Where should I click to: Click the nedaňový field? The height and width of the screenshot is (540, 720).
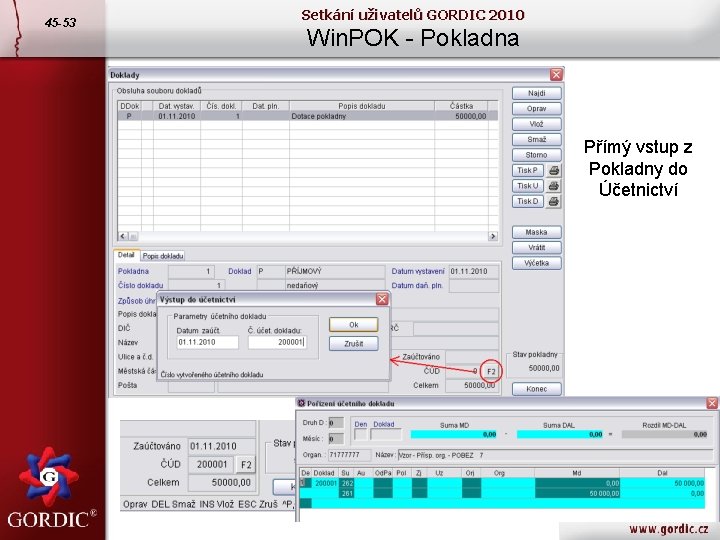pos(334,286)
